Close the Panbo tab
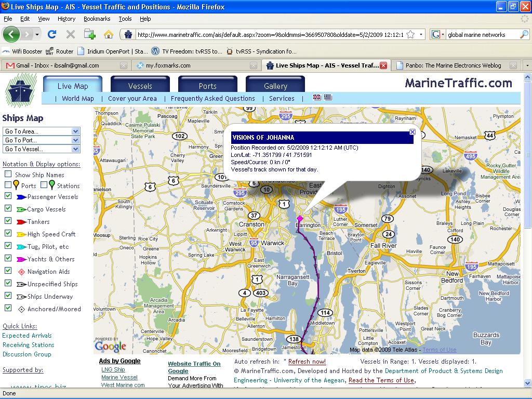This screenshot has height=399, width=532. pos(513,65)
